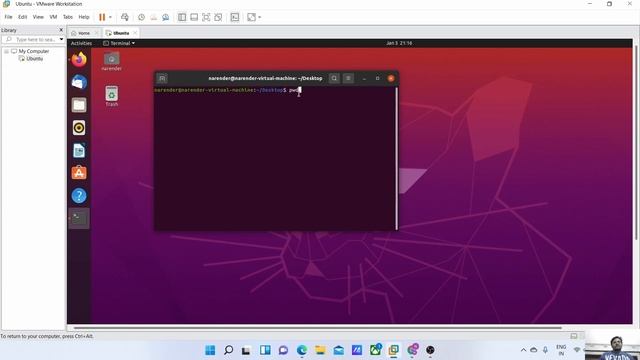
Task: Click the VMware Workstation taskbar icon
Action: 394,350
